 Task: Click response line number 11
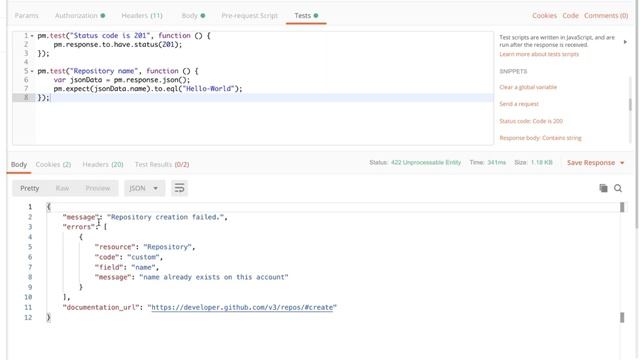click(28, 307)
